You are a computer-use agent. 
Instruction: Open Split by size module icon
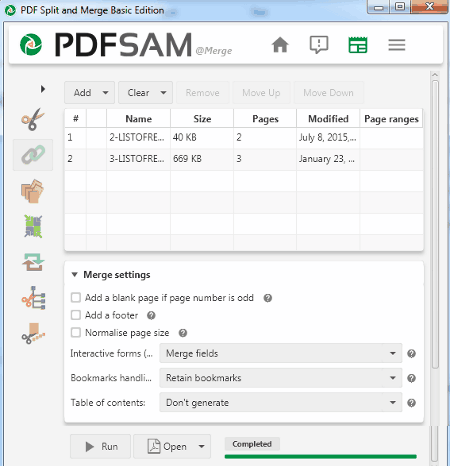(x=33, y=333)
